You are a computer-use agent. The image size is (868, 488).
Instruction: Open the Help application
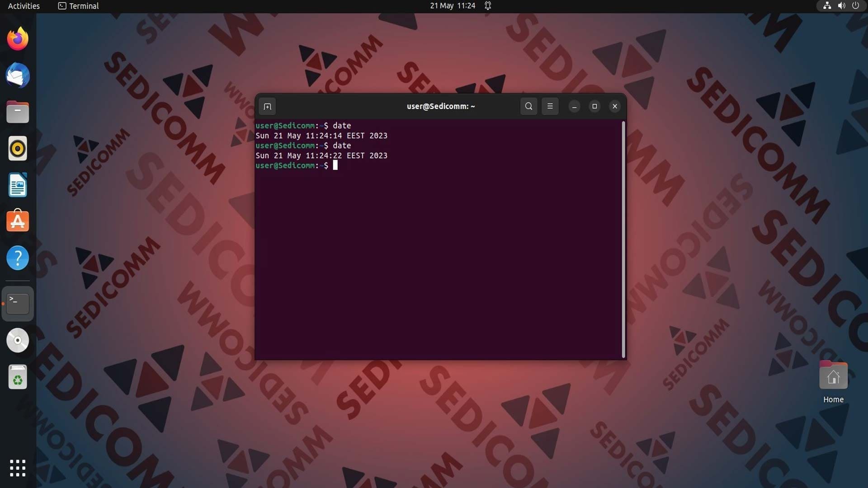coord(18,258)
